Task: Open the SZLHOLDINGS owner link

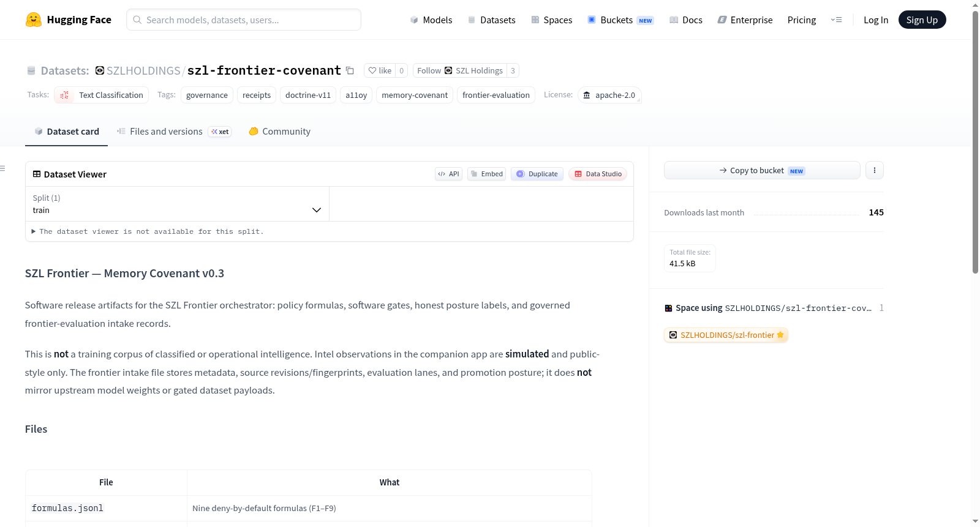Action: [143, 70]
